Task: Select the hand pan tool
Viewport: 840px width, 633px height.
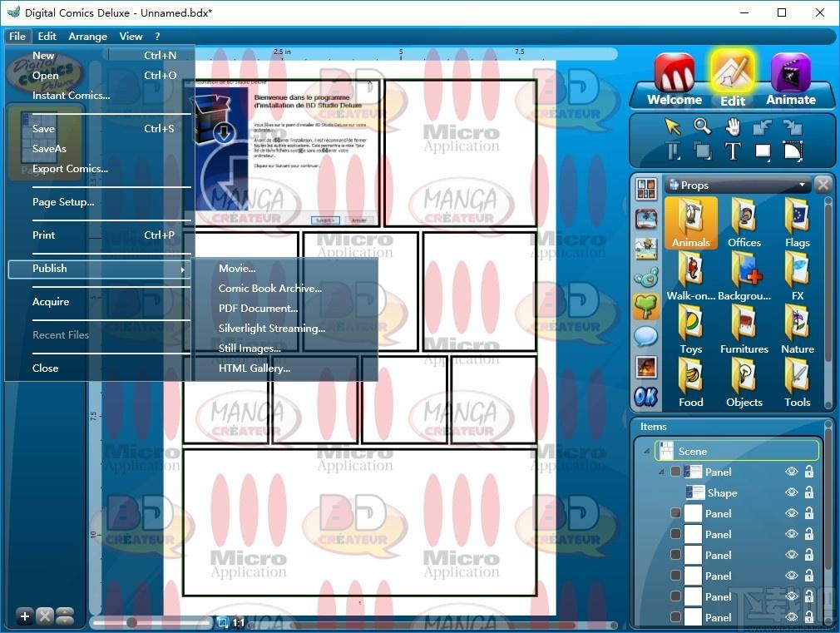Action: coord(733,127)
